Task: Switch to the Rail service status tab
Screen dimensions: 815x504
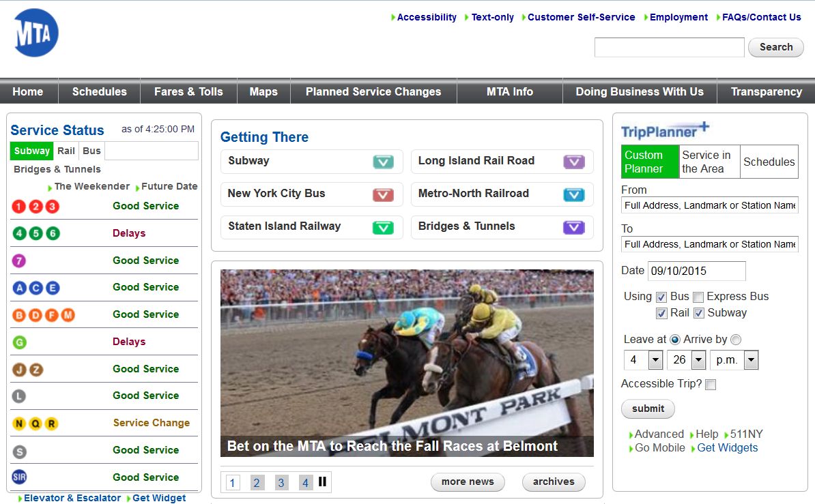Action: click(x=66, y=151)
